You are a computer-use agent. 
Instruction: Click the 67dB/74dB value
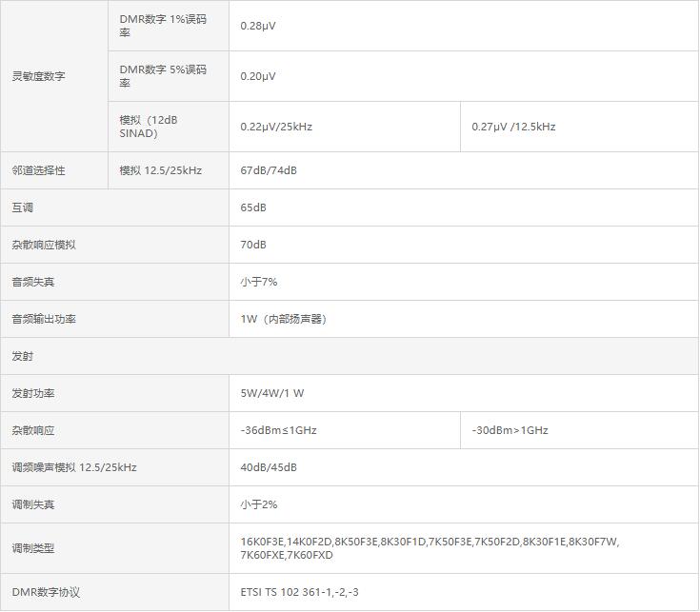(269, 170)
